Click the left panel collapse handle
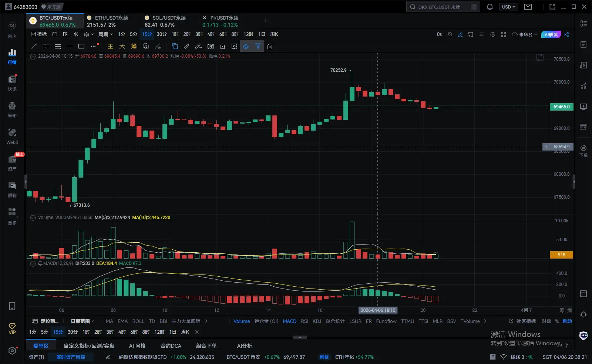592x364 pixels. tap(26, 182)
